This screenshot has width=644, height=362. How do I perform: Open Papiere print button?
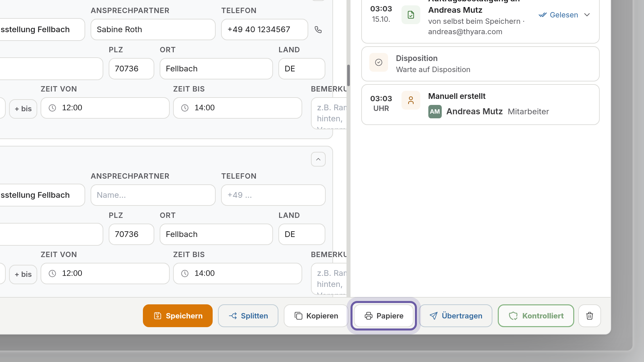tap(384, 316)
